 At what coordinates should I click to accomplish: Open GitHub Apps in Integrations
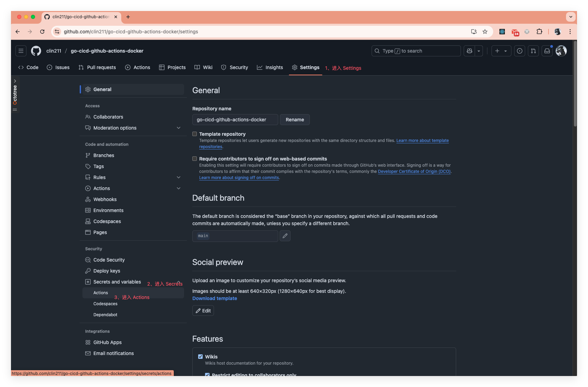(133, 342)
